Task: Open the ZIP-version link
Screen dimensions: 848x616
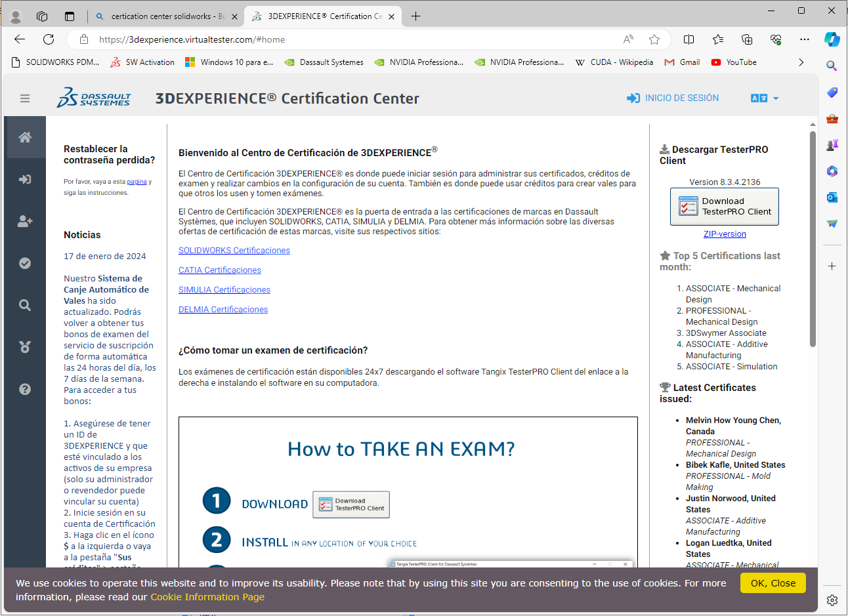Action: pos(725,234)
